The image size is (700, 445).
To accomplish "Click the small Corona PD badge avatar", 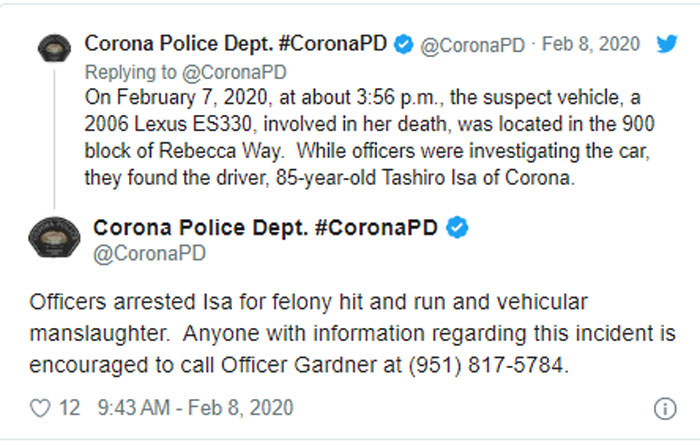I will [54, 48].
